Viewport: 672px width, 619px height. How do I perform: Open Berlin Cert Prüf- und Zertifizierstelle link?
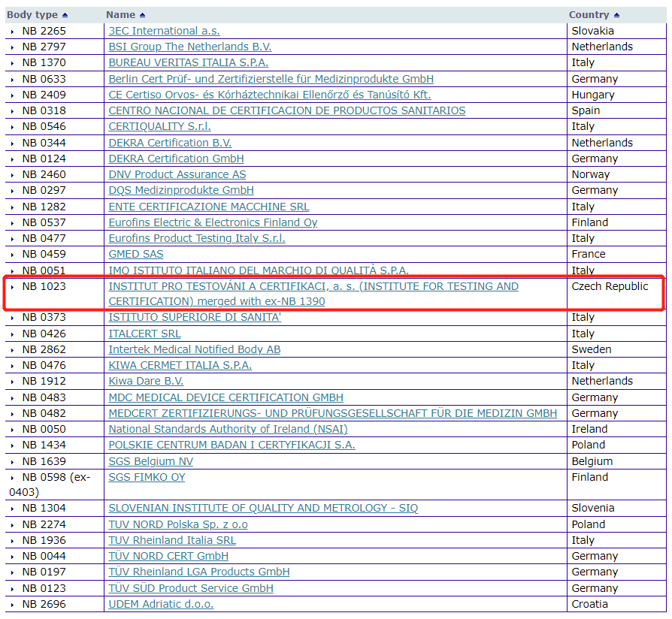[271, 79]
